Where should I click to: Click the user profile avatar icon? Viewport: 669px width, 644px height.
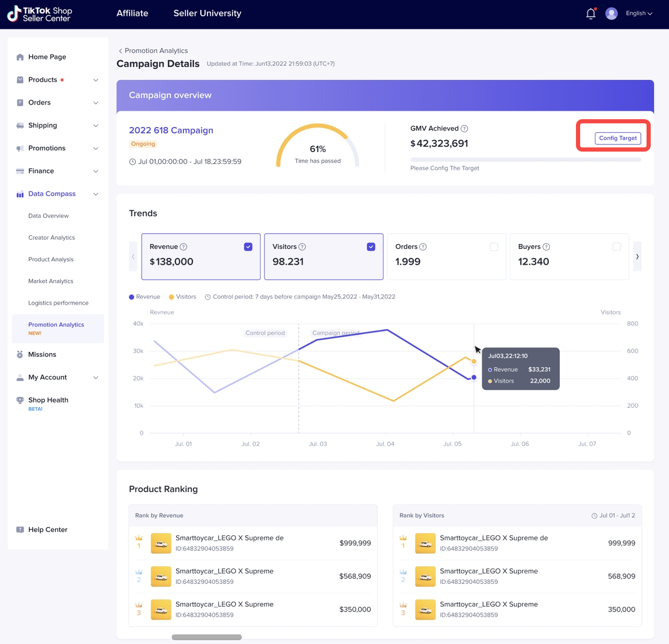[612, 14]
